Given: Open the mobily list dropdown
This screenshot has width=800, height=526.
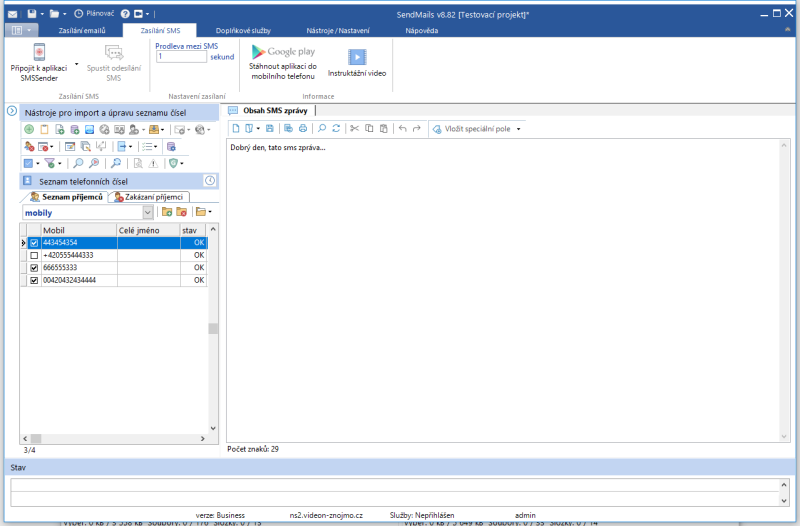Looking at the screenshot, I should (x=148, y=213).
